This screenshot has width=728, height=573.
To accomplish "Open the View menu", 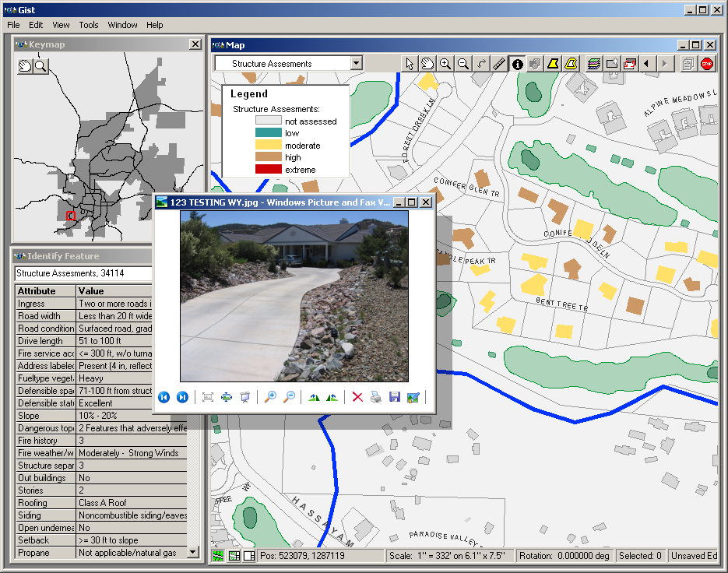I will tap(61, 25).
